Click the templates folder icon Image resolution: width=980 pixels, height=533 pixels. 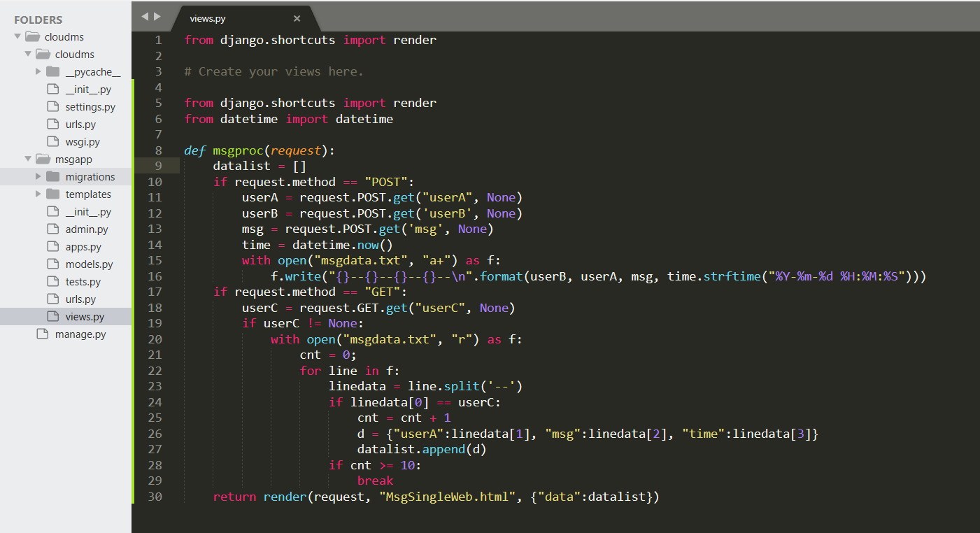click(52, 194)
